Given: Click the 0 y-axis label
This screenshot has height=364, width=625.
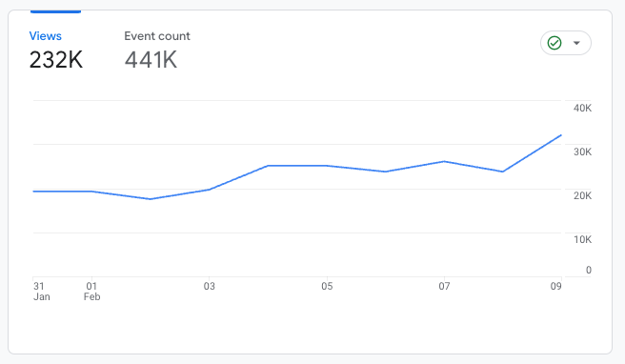Looking at the screenshot, I should 589,270.
